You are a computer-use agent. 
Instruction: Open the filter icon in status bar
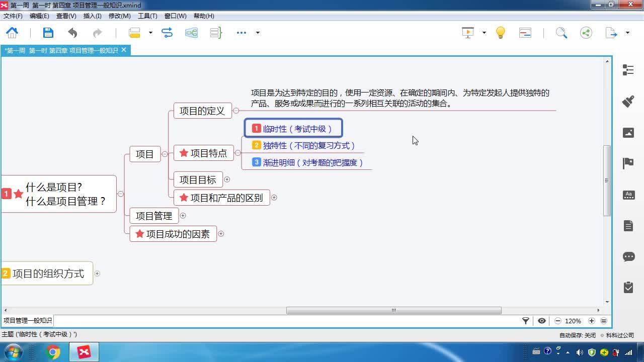[526, 321]
